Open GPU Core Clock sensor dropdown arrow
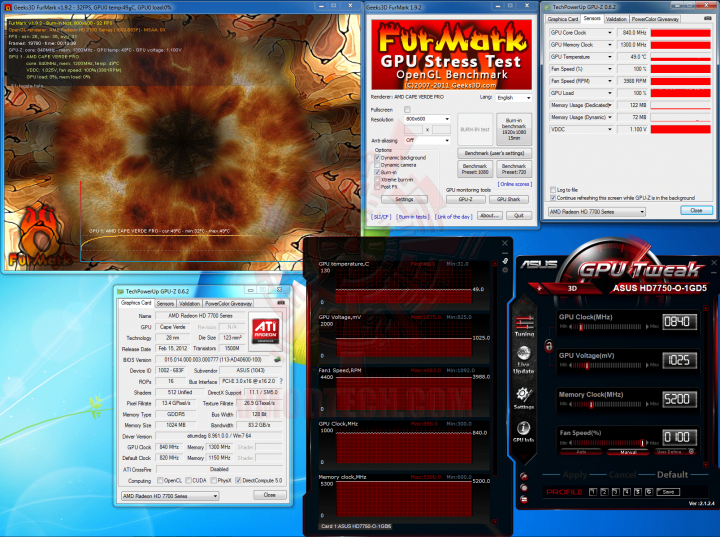720x537 pixels. pyautogui.click(x=610, y=33)
